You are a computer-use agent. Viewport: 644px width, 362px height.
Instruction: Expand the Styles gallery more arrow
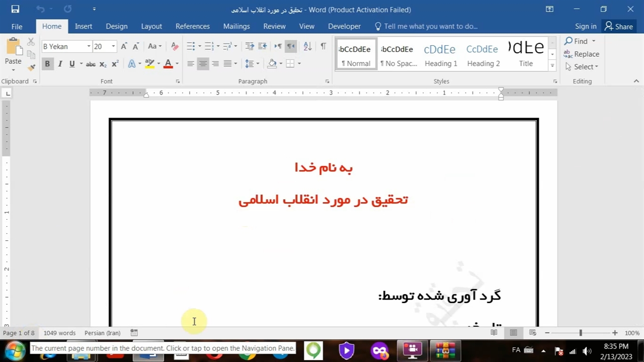tap(552, 65)
